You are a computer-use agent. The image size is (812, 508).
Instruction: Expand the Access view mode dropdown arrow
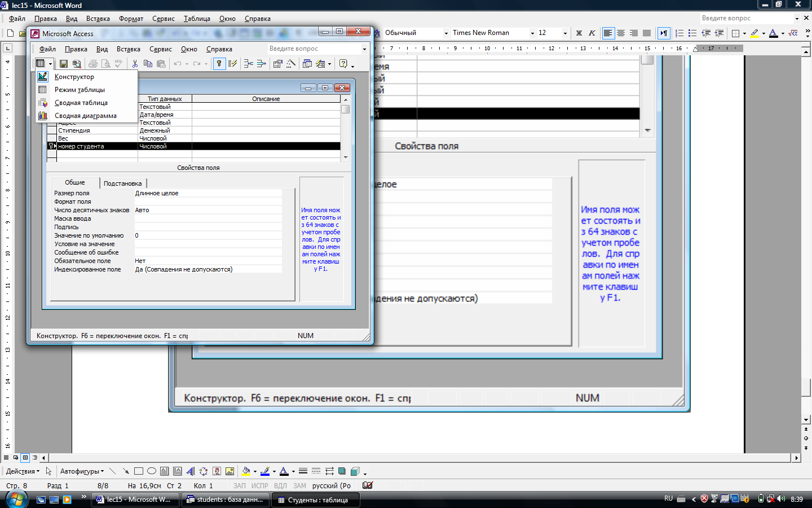pyautogui.click(x=50, y=64)
